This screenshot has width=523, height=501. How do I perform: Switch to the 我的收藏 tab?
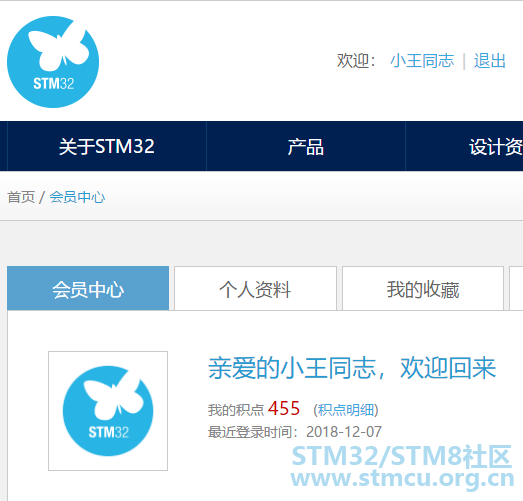click(x=423, y=289)
